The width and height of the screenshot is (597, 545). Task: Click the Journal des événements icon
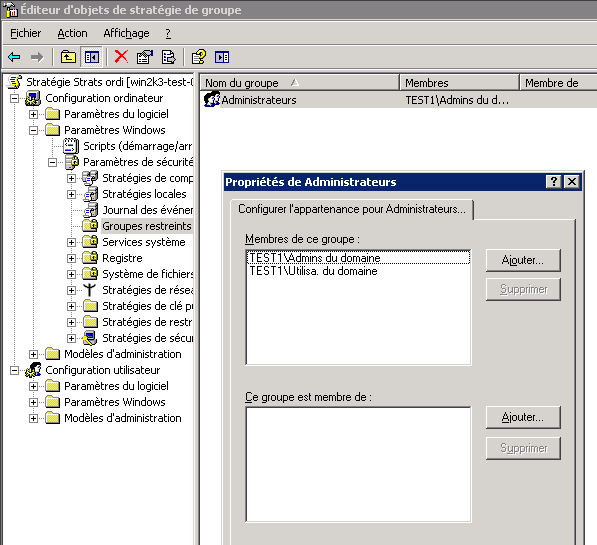click(91, 210)
